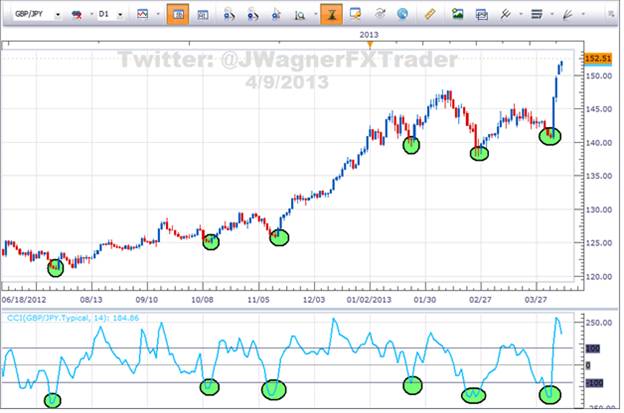Click the note annotation icon

click(x=356, y=16)
